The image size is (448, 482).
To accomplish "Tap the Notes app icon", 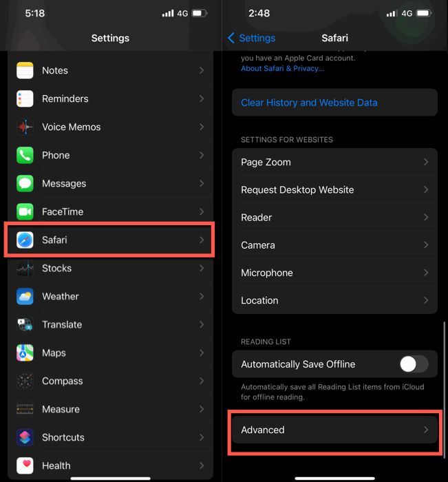I will (x=25, y=70).
